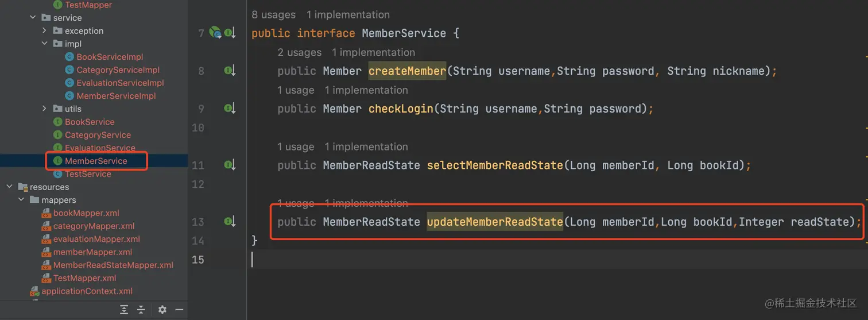
Task: Collapse the service folder chevron
Action: pos(33,18)
